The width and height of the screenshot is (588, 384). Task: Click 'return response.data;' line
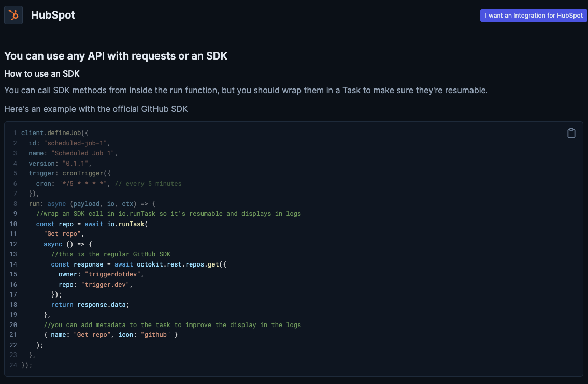[x=90, y=305]
